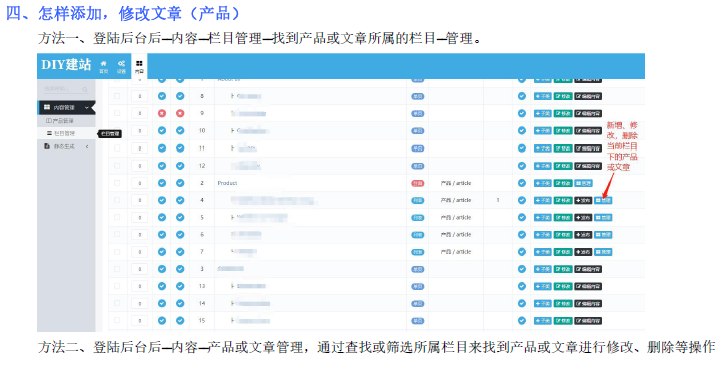Click 编辑内容 button on row 12
Image resolution: width=728 pixels, height=365 pixels.
click(x=588, y=166)
